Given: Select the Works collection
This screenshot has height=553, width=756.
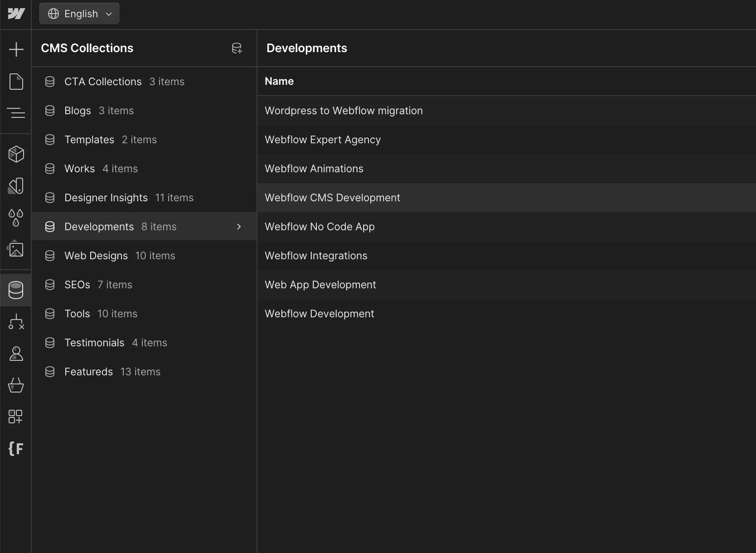Looking at the screenshot, I should pos(144,169).
